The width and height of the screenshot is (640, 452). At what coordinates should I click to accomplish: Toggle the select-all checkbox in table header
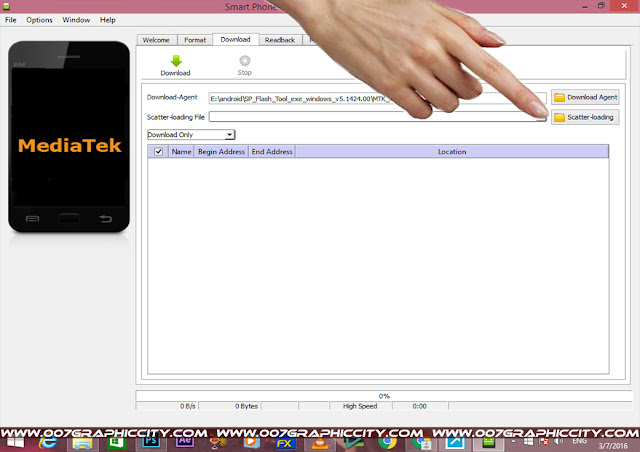[158, 151]
